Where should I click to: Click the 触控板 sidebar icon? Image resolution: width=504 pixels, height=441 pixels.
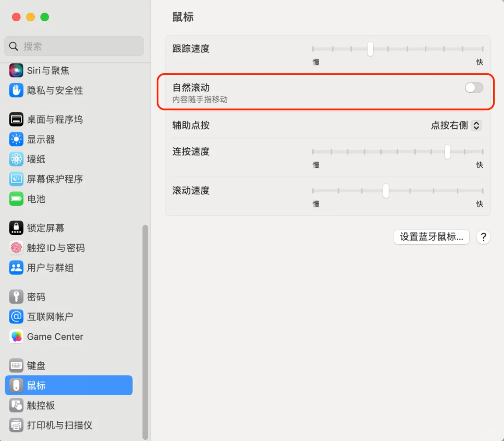pos(16,405)
